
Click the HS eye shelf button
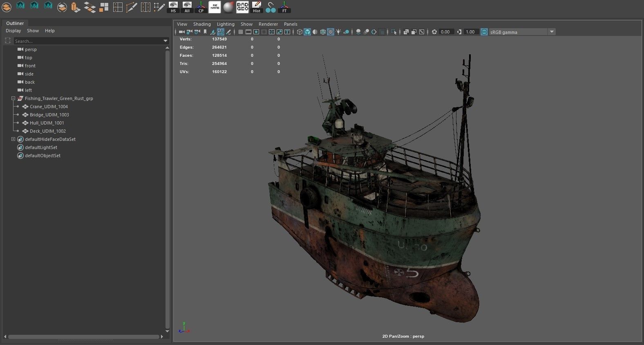pos(173,7)
